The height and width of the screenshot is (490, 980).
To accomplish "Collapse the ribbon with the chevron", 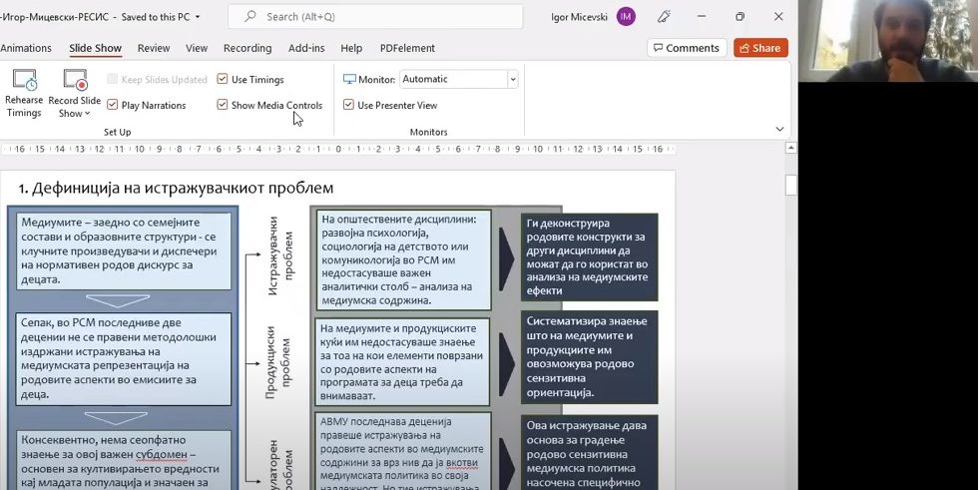I will (779, 129).
